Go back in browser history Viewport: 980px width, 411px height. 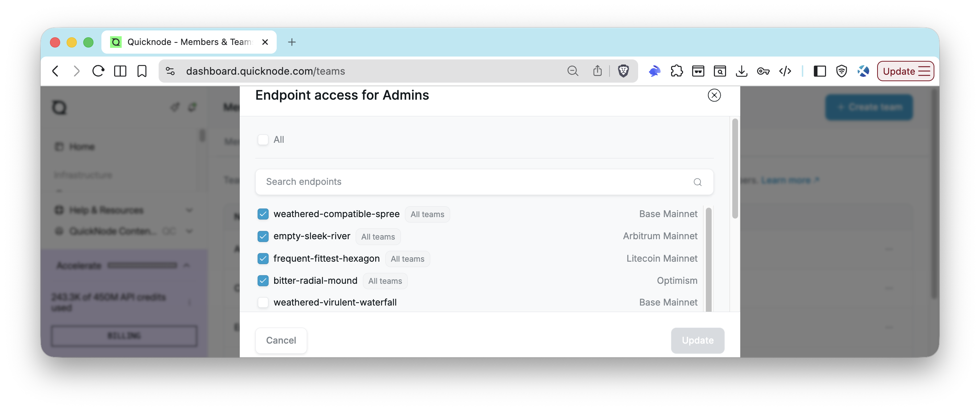pos(55,71)
